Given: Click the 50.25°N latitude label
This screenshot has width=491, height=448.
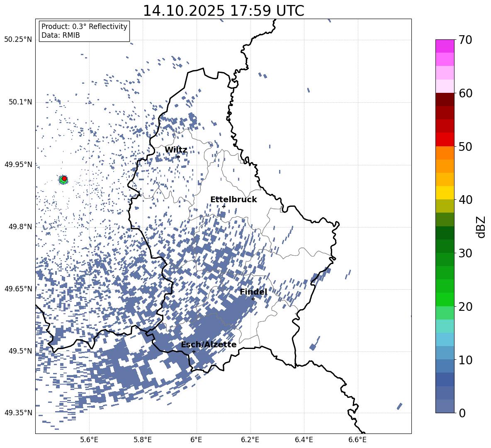Looking at the screenshot, I should (x=18, y=40).
